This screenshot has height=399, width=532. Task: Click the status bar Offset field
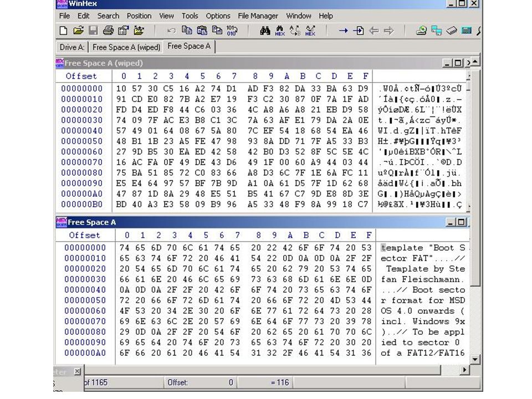tap(201, 382)
